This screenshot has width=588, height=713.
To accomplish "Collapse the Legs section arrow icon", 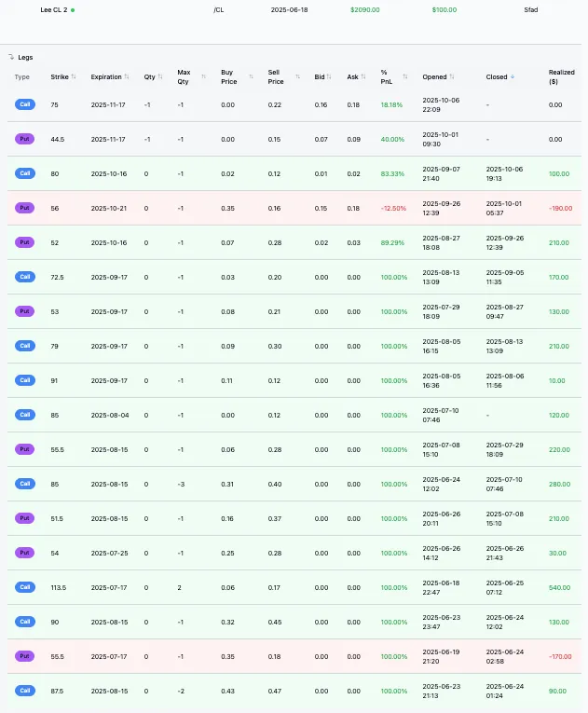I will tap(11, 57).
